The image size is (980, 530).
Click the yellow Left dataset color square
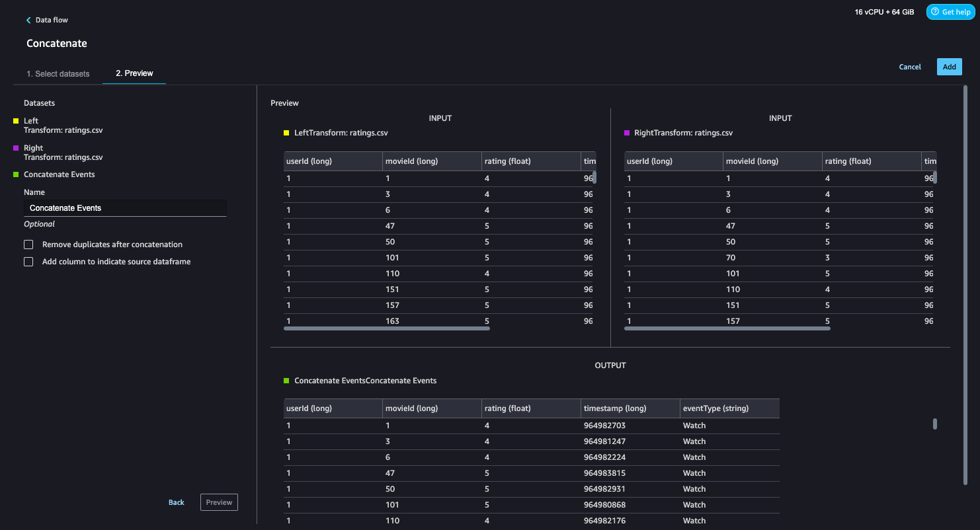(16, 121)
